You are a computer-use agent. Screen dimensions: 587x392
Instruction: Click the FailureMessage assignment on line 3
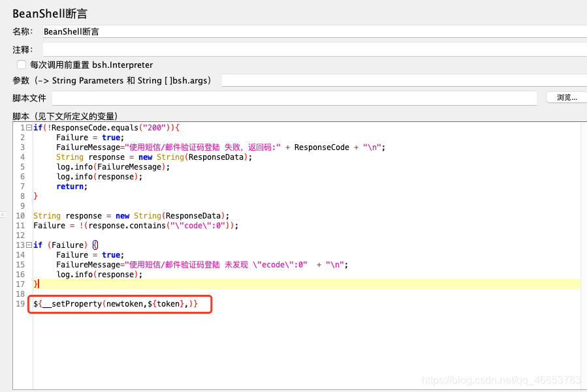tap(221, 147)
